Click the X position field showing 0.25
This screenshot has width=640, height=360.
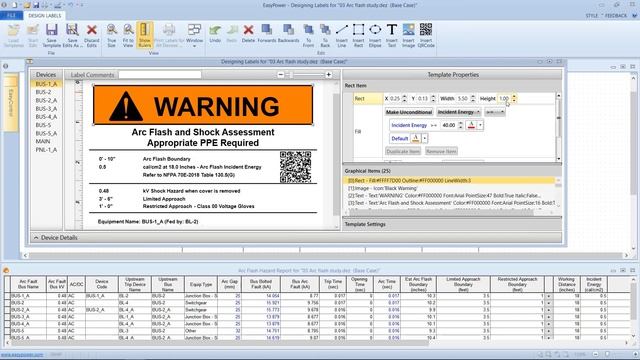pyautogui.click(x=395, y=99)
